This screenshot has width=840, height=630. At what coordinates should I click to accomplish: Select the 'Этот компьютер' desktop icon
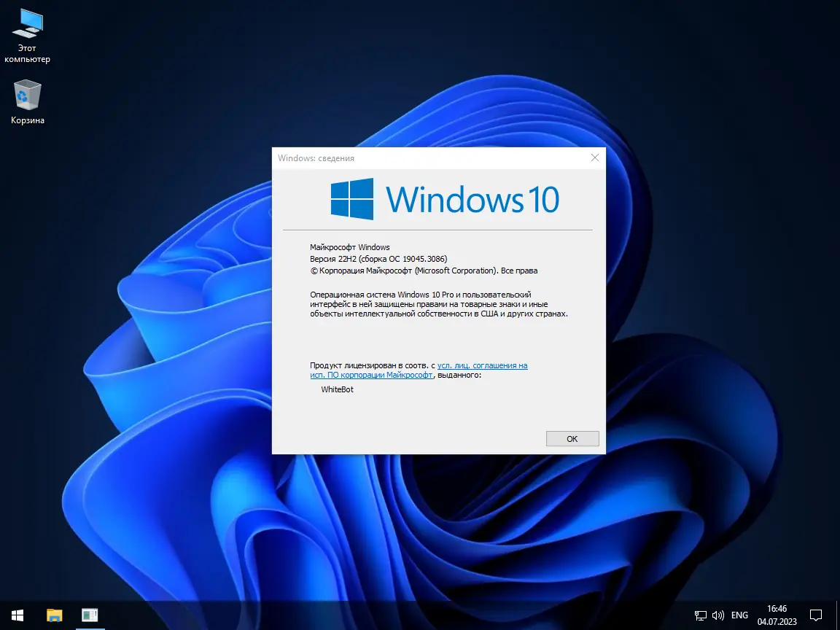27,36
